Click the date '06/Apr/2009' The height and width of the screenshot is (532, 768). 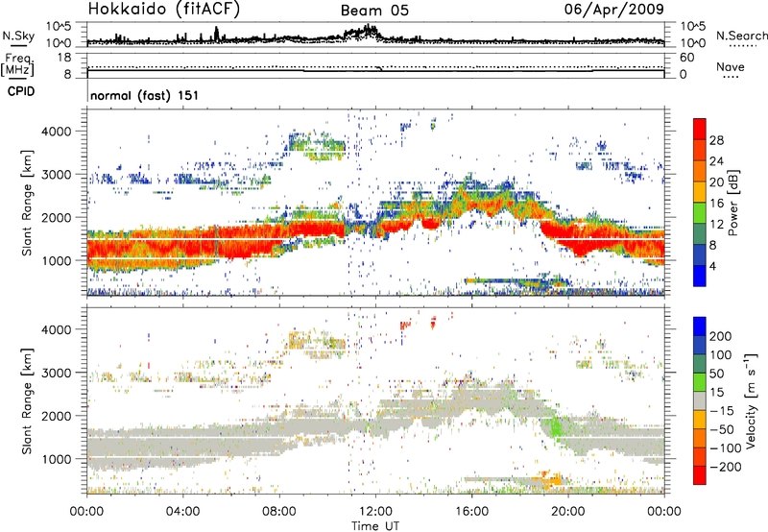click(614, 10)
